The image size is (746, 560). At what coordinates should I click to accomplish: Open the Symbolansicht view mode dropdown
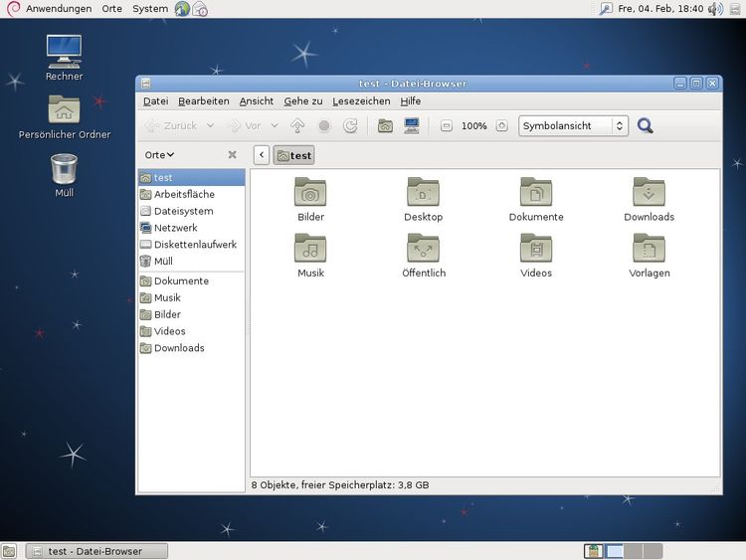coord(573,126)
